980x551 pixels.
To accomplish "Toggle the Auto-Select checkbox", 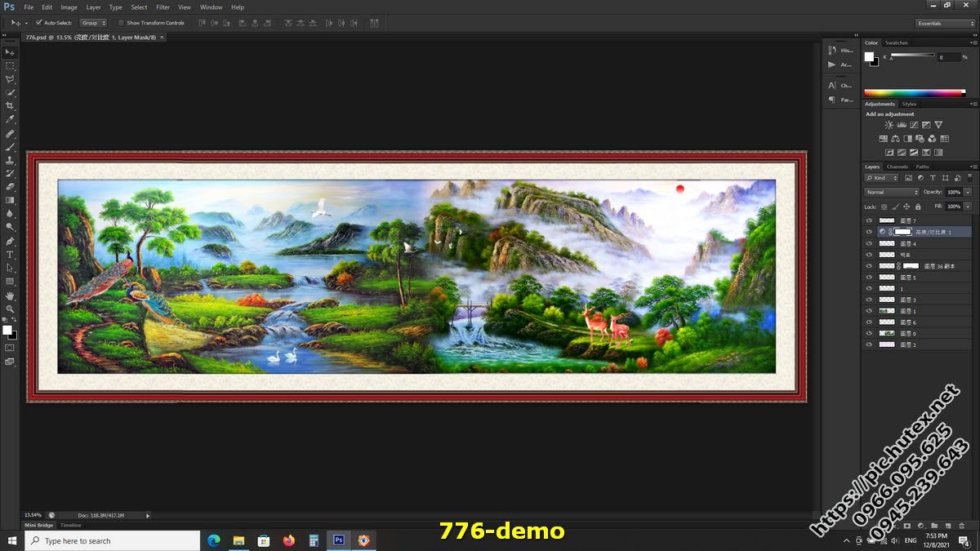I will point(38,23).
